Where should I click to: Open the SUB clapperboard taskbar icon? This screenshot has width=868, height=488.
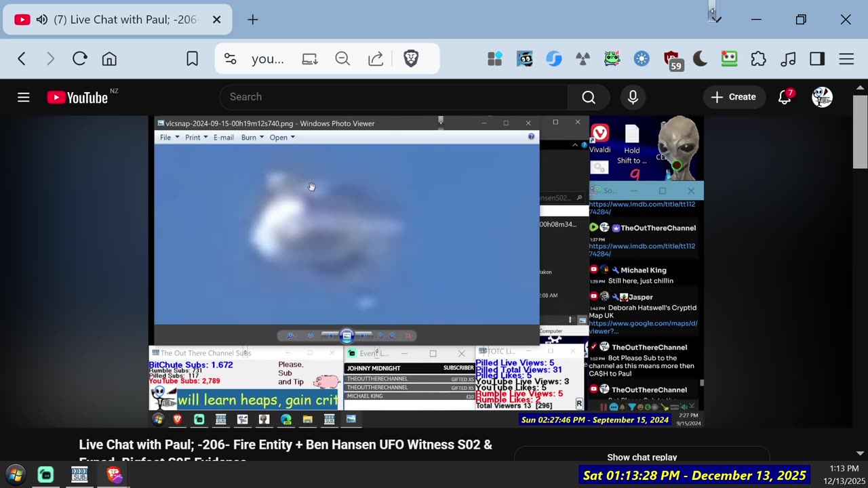pos(79,474)
